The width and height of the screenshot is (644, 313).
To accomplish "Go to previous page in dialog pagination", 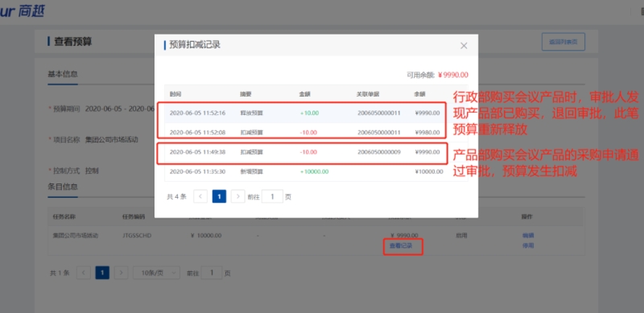I will coord(200,196).
